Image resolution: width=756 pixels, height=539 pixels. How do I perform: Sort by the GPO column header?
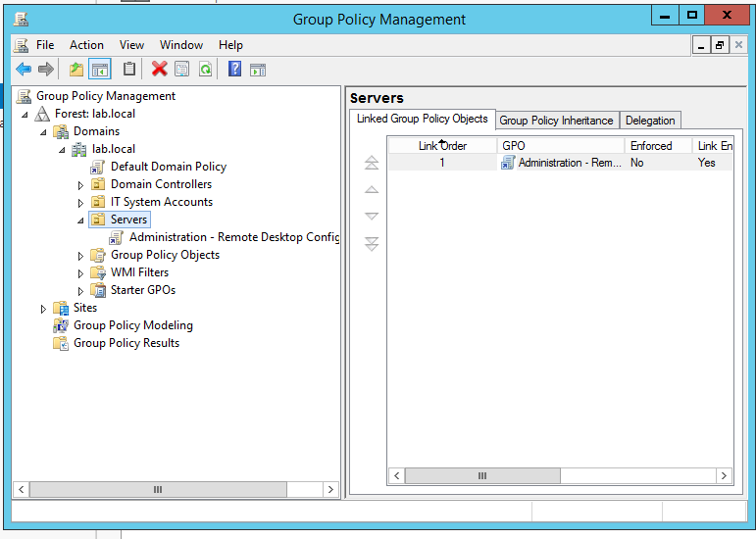[x=561, y=146]
